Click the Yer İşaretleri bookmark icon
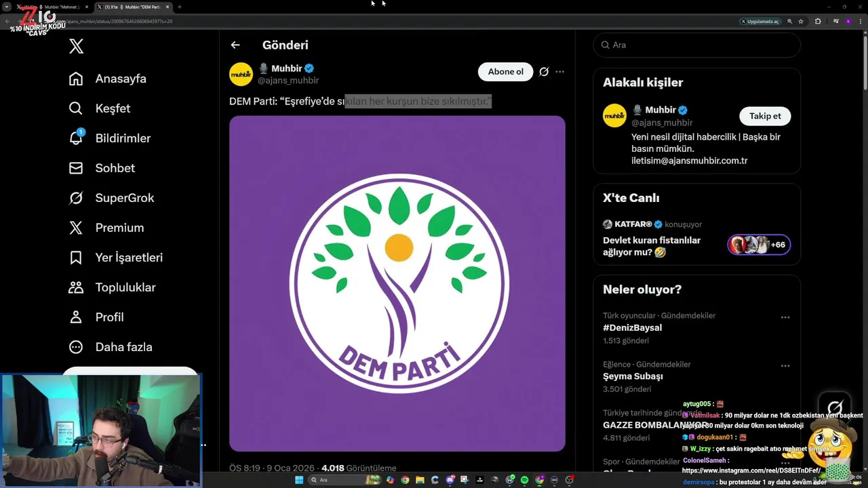The width and height of the screenshot is (868, 488). [x=76, y=258]
